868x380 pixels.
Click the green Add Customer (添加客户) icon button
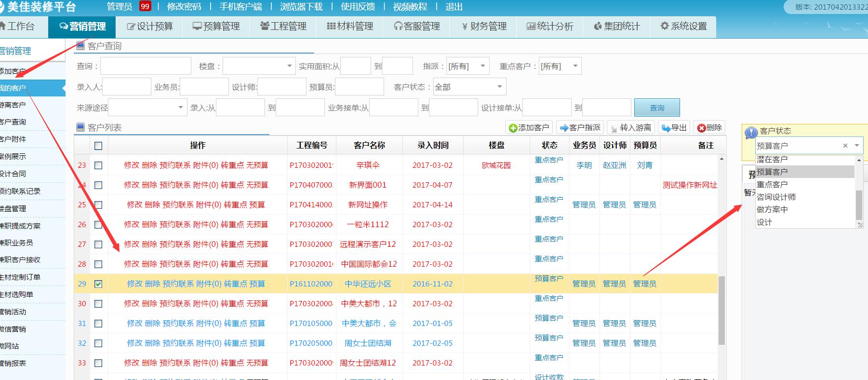point(513,128)
